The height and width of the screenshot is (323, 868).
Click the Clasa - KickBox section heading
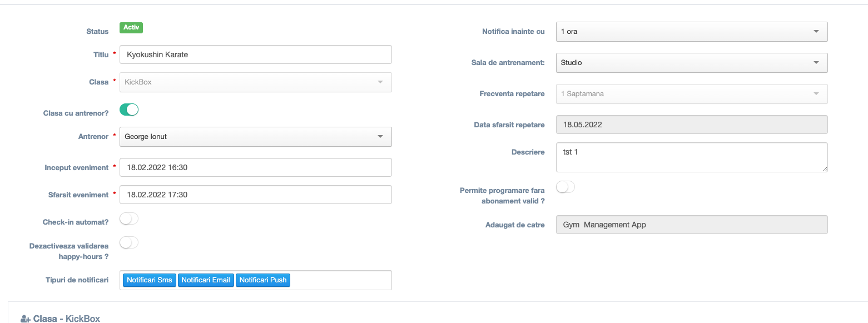pyautogui.click(x=67, y=319)
